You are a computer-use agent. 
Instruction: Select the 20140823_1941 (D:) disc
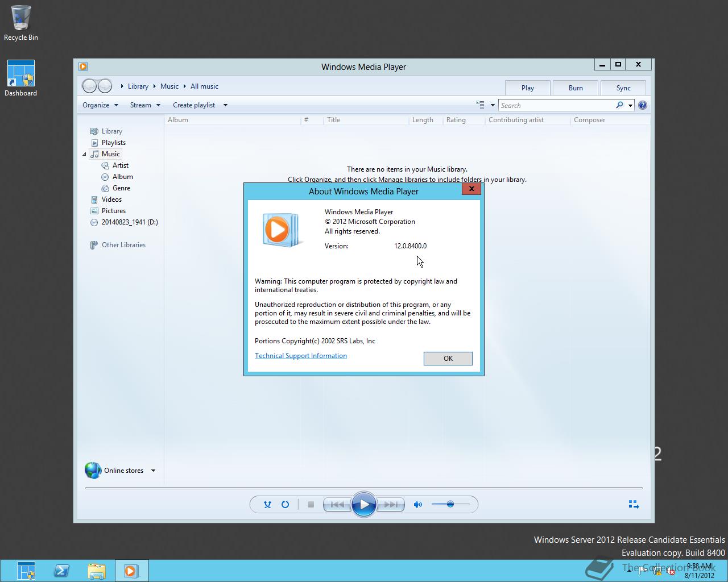(130, 222)
